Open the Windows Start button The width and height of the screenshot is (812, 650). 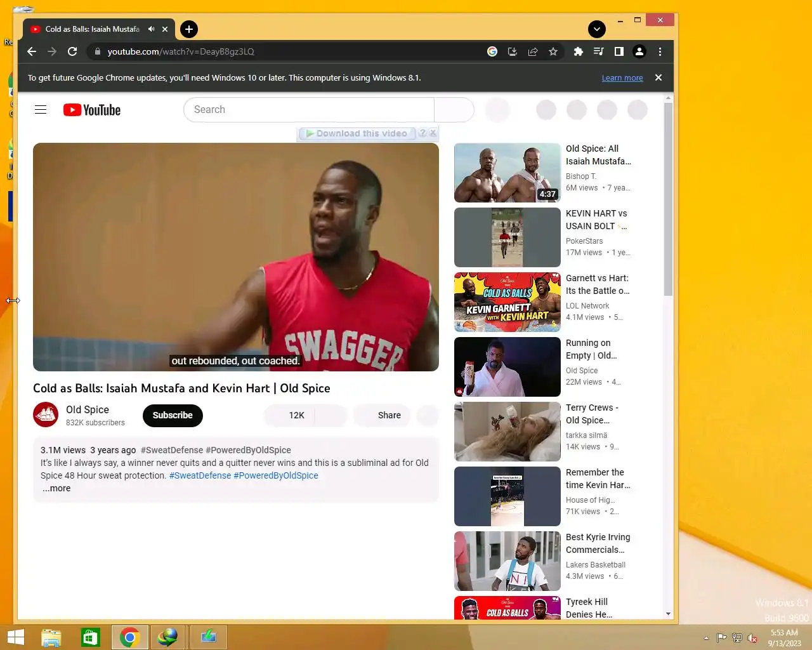pyautogui.click(x=15, y=637)
